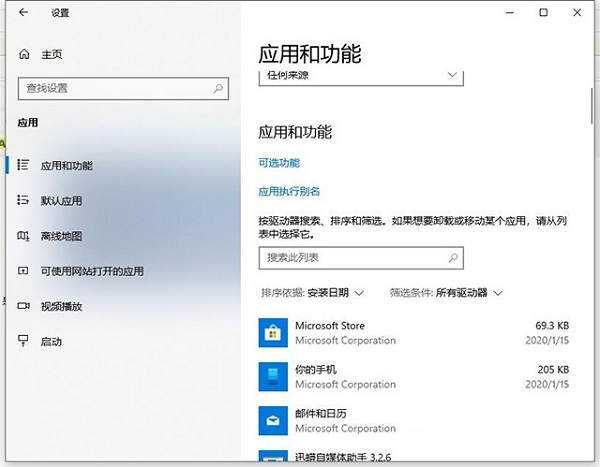Viewport: 600px width, 467px height.
Task: Open the 主页 home icon
Action: pos(24,54)
